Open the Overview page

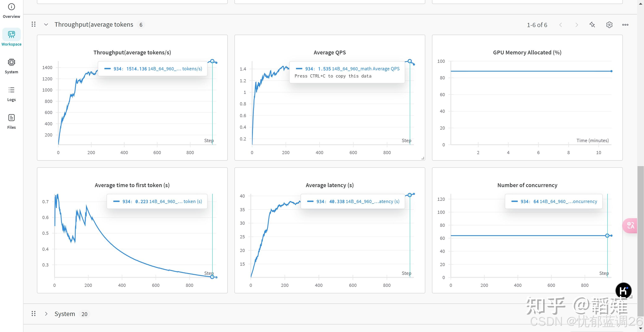[x=11, y=10]
